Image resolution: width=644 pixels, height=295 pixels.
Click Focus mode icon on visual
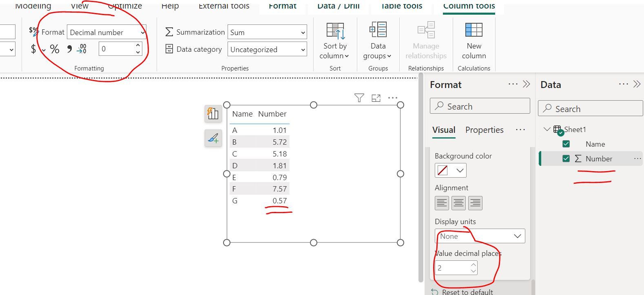point(376,98)
